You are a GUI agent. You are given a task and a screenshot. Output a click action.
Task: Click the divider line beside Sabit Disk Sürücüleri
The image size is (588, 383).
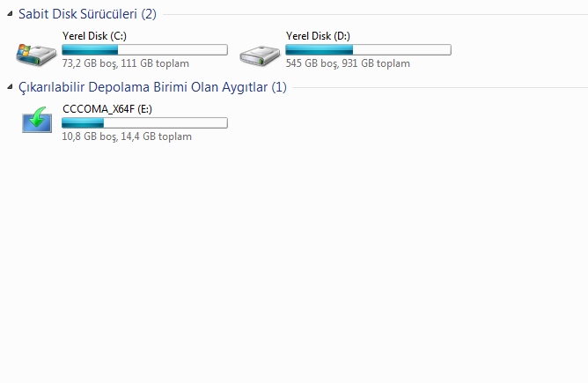[x=370, y=15]
